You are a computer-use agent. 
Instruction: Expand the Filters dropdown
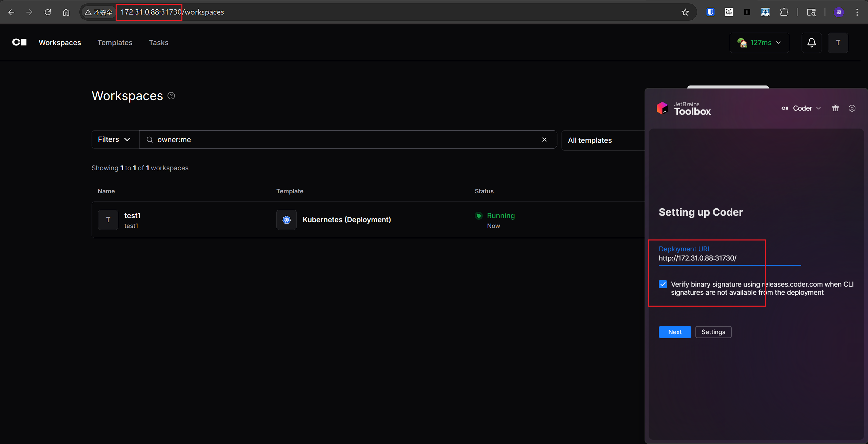click(x=115, y=139)
